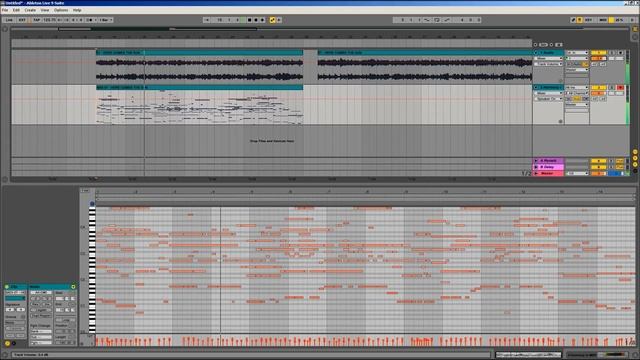This screenshot has width=640, height=360.
Task: Adjust track 1 orange volume slider
Action: coord(598,58)
